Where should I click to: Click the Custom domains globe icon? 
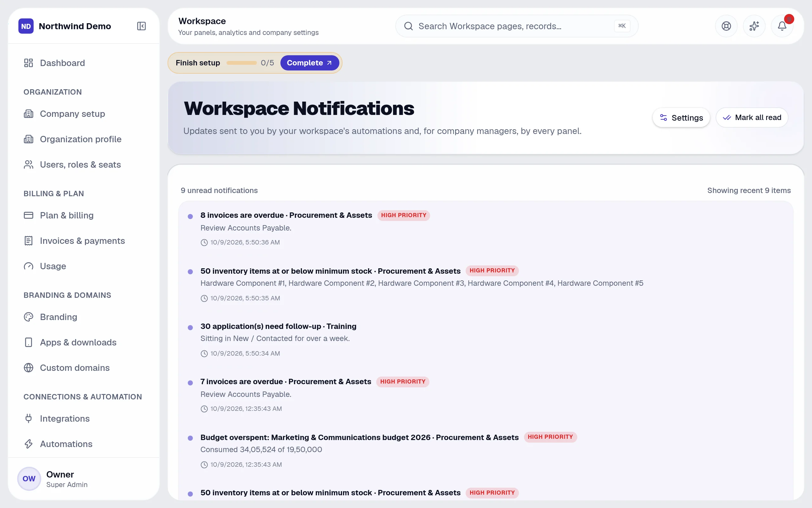tap(29, 368)
